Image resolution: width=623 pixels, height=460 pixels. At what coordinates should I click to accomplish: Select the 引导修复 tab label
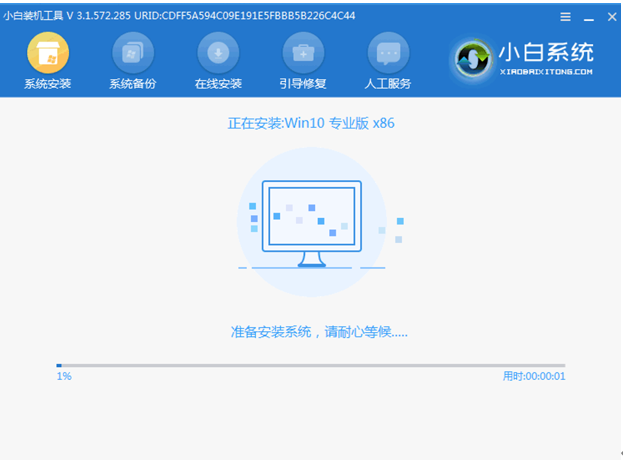[x=303, y=83]
